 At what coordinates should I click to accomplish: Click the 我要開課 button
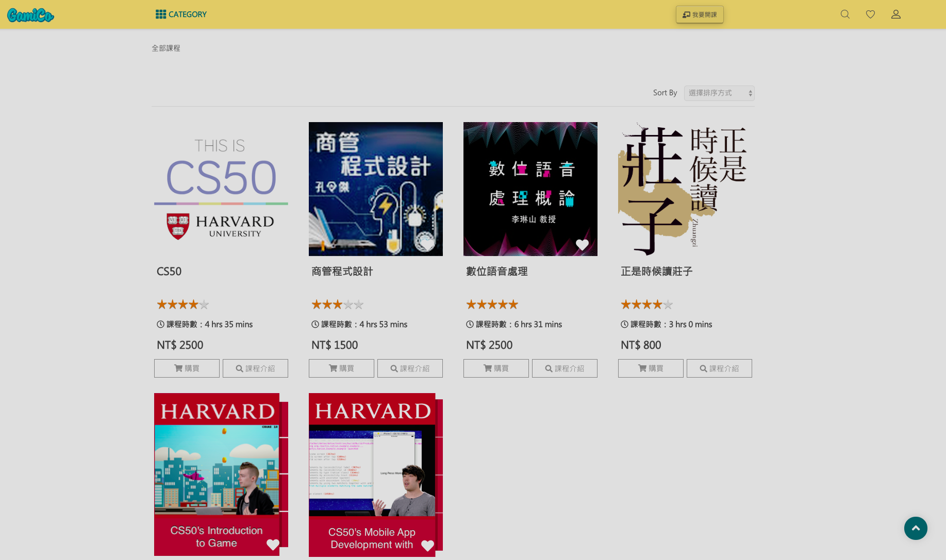tap(700, 14)
